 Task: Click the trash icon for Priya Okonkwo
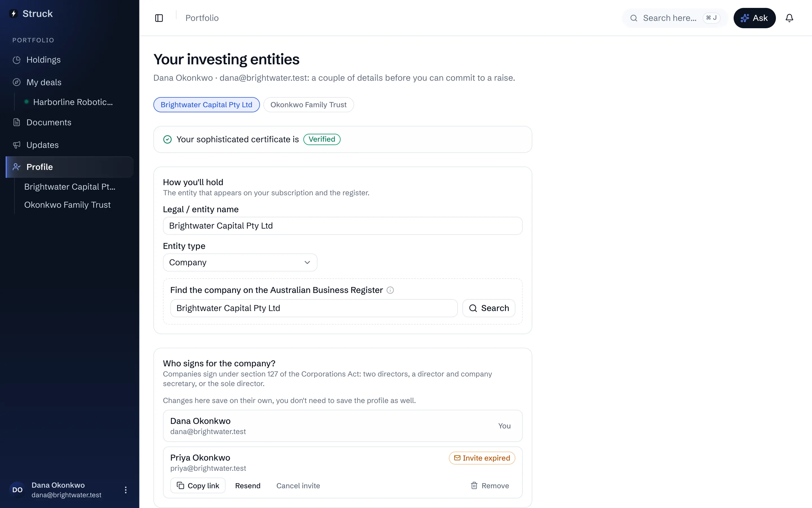coord(474,485)
